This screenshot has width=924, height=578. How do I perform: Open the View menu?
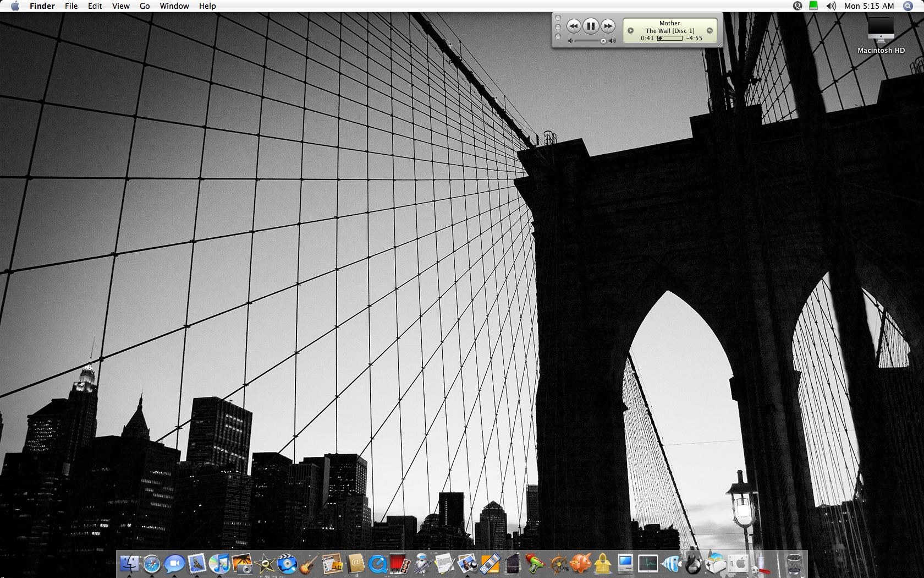click(x=120, y=6)
